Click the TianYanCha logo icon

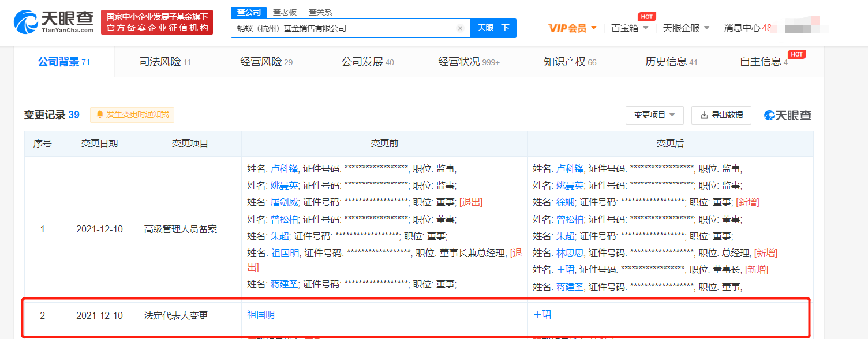click(x=27, y=22)
